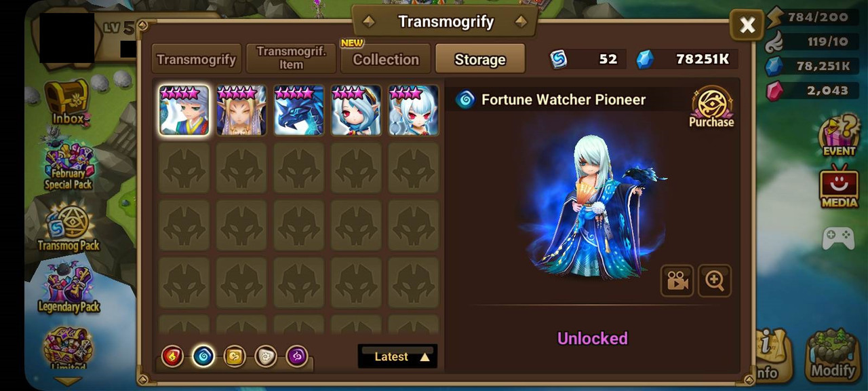The height and width of the screenshot is (391, 868).
Task: Select the dark element filter icon
Action: click(297, 356)
